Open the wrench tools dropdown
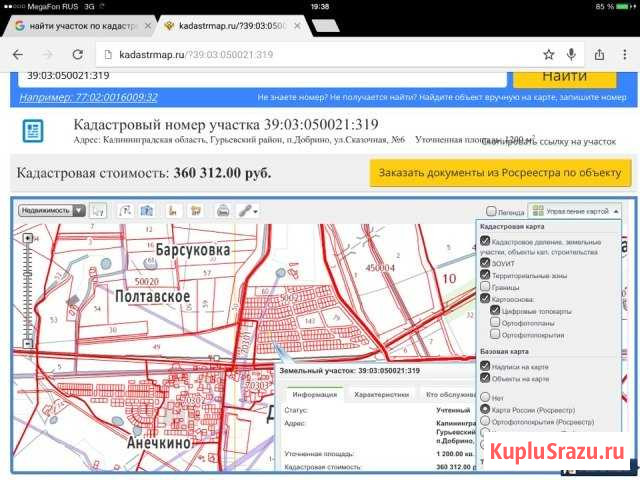 [x=248, y=211]
